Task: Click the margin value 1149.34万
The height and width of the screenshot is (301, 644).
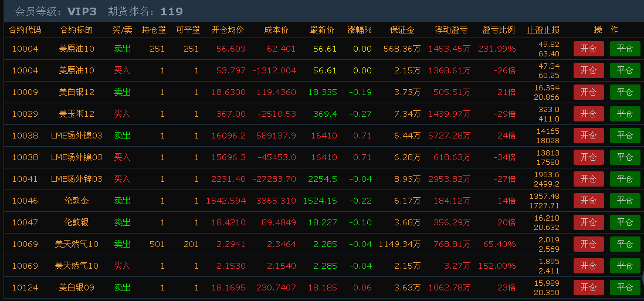Action: point(399,244)
